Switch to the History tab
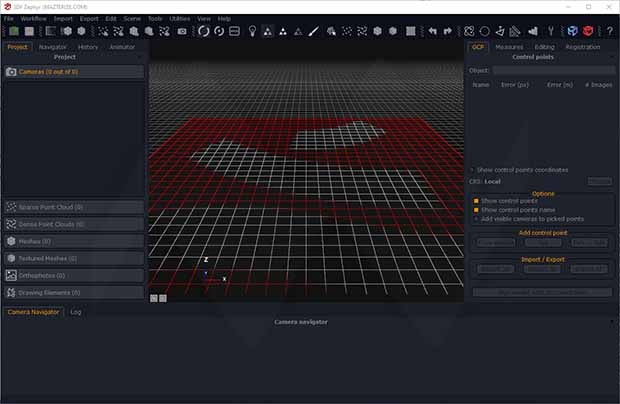Viewport: 620px width, 404px height. [x=88, y=47]
